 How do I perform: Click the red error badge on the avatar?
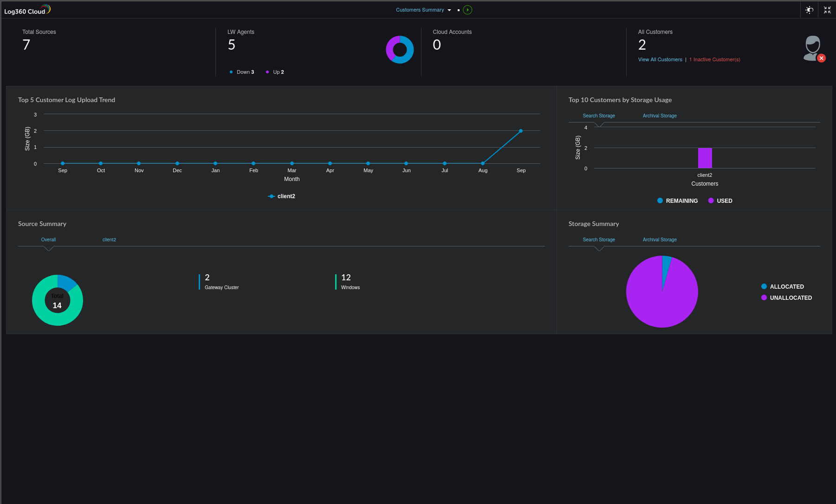822,58
